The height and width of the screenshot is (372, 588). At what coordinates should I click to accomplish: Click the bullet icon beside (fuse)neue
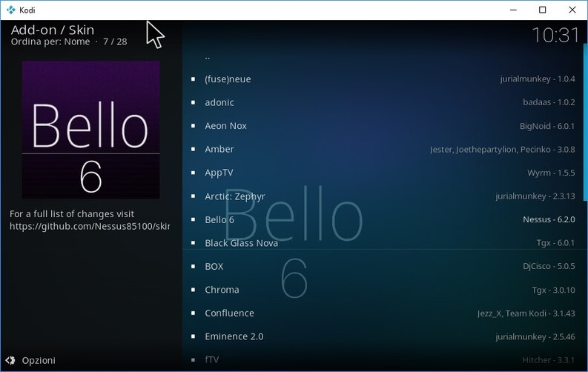tap(193, 79)
